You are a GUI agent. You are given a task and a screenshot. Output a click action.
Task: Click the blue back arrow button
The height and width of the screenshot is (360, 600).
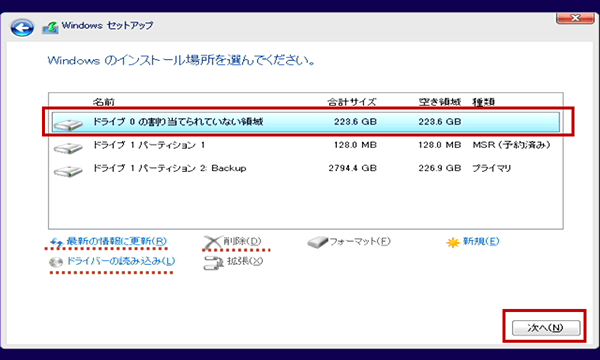coord(22,28)
